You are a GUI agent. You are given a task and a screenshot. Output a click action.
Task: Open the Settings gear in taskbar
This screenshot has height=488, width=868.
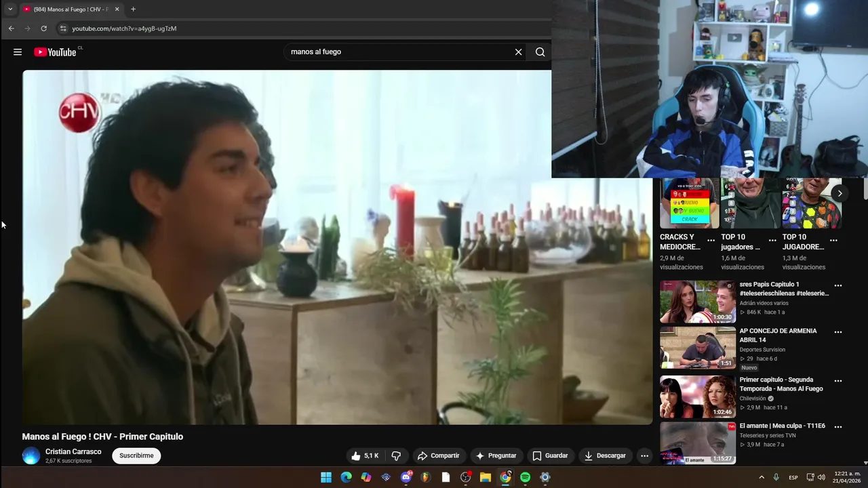pyautogui.click(x=545, y=477)
